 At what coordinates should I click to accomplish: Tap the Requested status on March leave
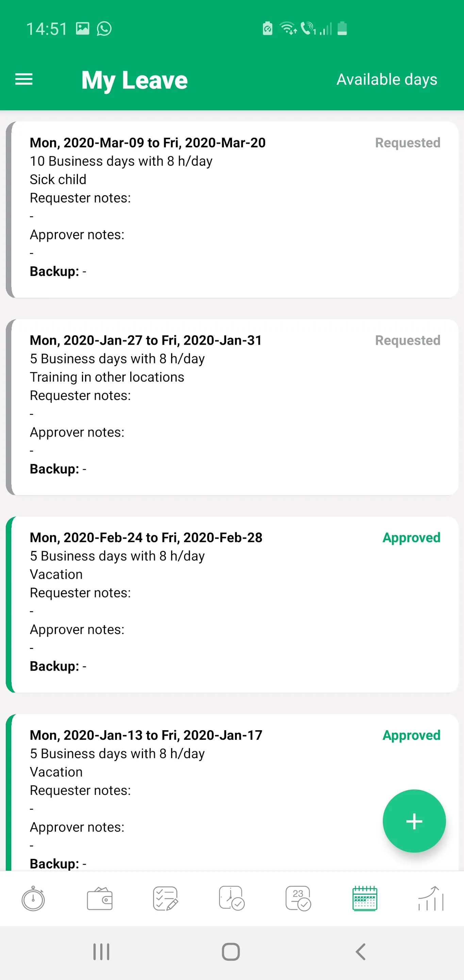coord(408,143)
